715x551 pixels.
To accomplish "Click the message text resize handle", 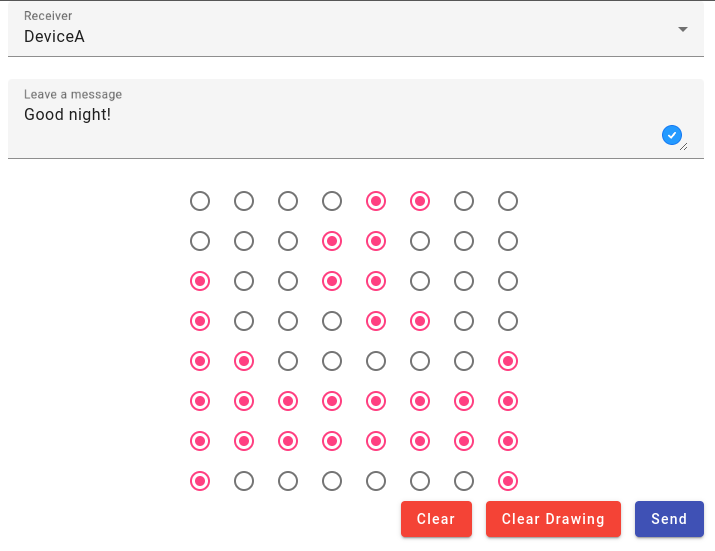I will pos(684,147).
